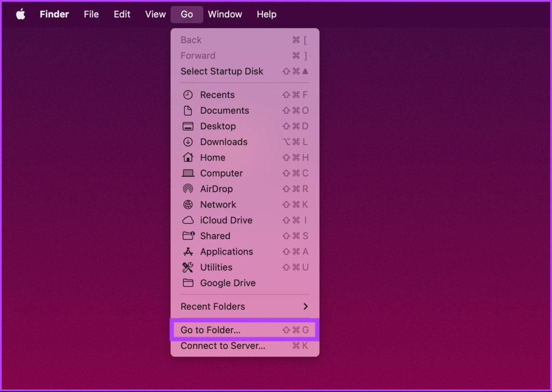Click the Shared folder icon

pyautogui.click(x=188, y=236)
